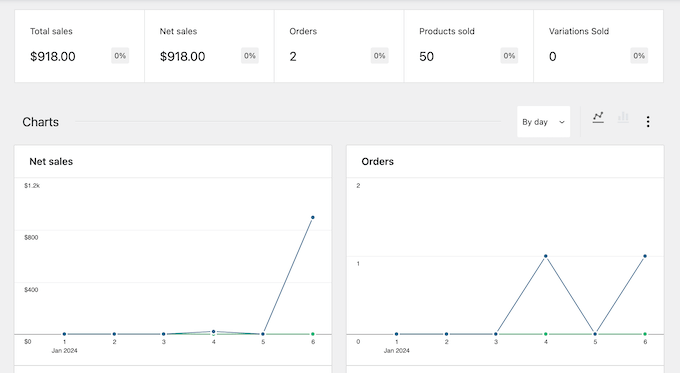This screenshot has height=373, width=680.
Task: Select the Products sold summary card
Action: pos(469,46)
